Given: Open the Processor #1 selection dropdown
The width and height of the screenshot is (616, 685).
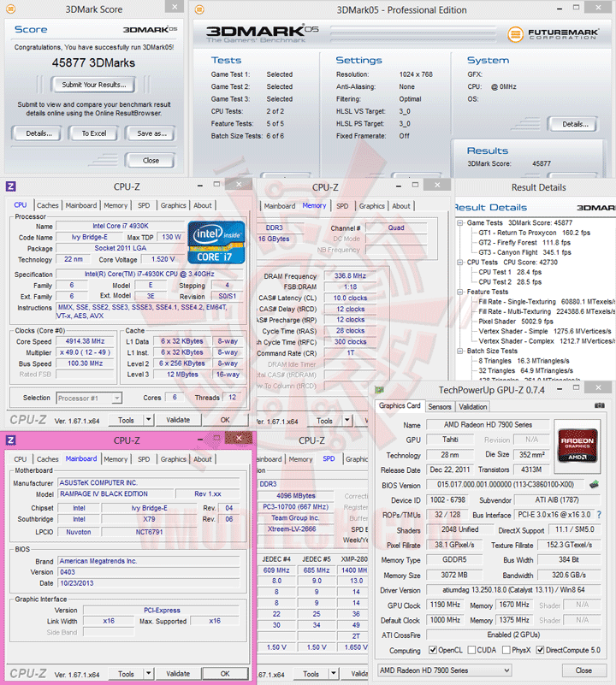Looking at the screenshot, I should (116, 398).
